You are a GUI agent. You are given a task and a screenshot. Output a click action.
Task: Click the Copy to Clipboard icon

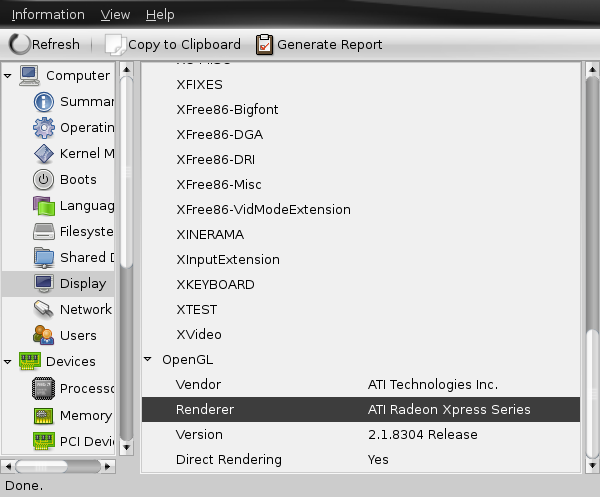point(115,44)
